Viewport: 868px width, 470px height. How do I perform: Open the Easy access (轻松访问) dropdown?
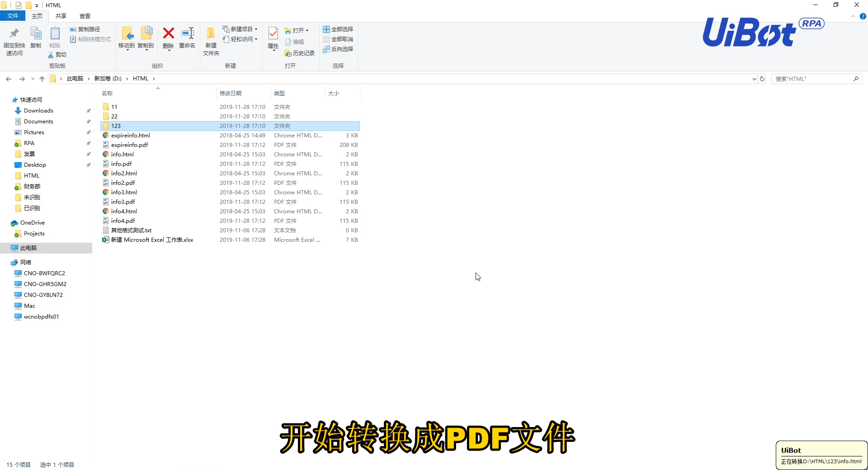pos(240,39)
